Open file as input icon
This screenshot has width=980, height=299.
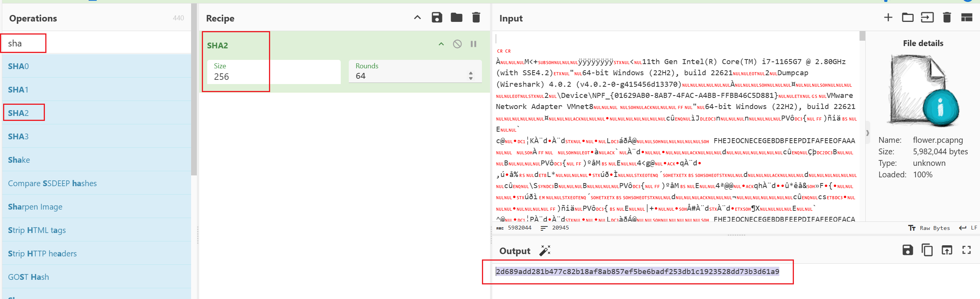pyautogui.click(x=927, y=18)
